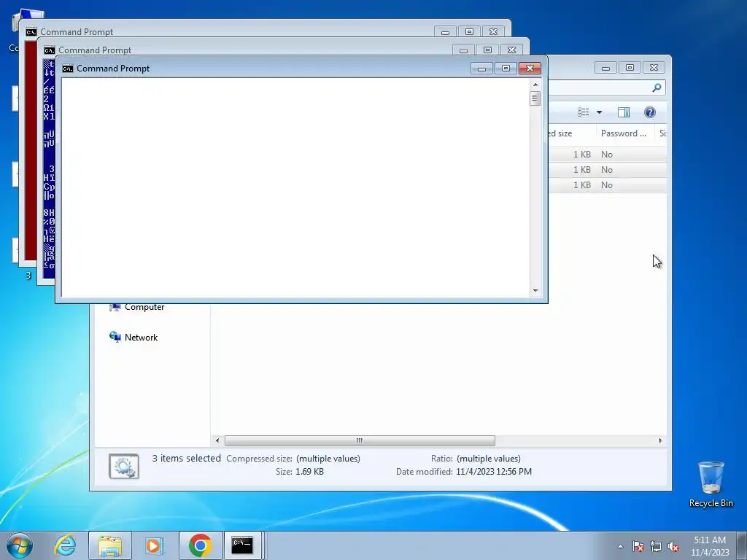Open the Action Center flag icon
Screen dimensions: 747x560
tap(638, 546)
